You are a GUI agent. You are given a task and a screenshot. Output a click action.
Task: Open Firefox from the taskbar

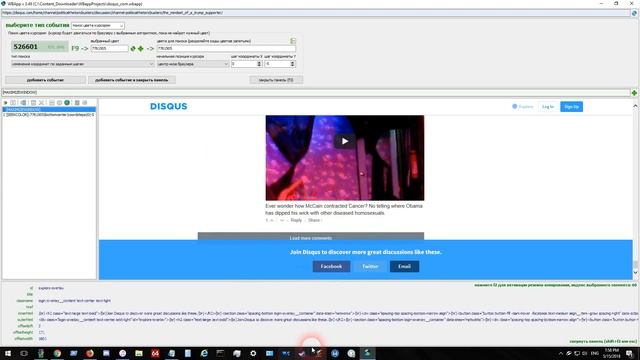[90, 353]
